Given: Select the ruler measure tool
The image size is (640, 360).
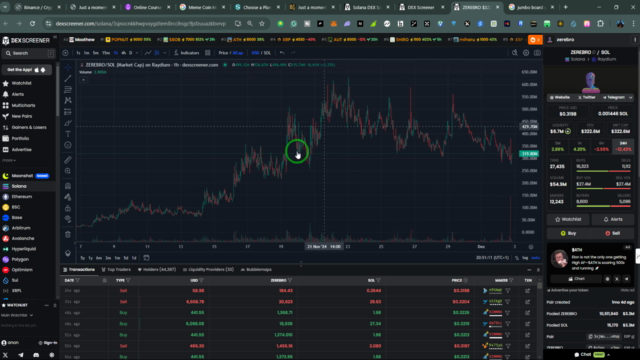Looking at the screenshot, I should 68,160.
